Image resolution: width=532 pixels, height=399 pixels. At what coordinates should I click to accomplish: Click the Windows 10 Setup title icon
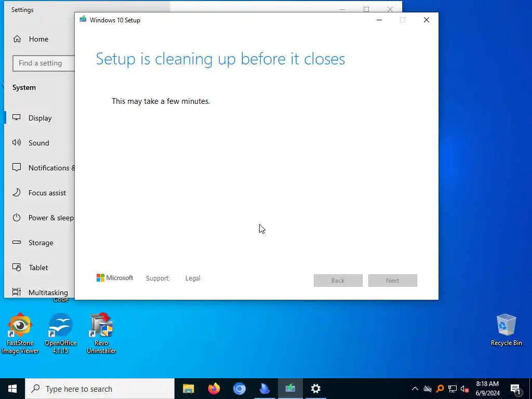tap(83, 19)
